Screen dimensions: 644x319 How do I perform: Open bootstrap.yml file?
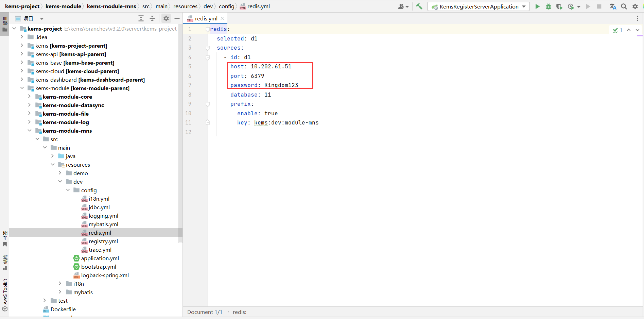coord(95,267)
